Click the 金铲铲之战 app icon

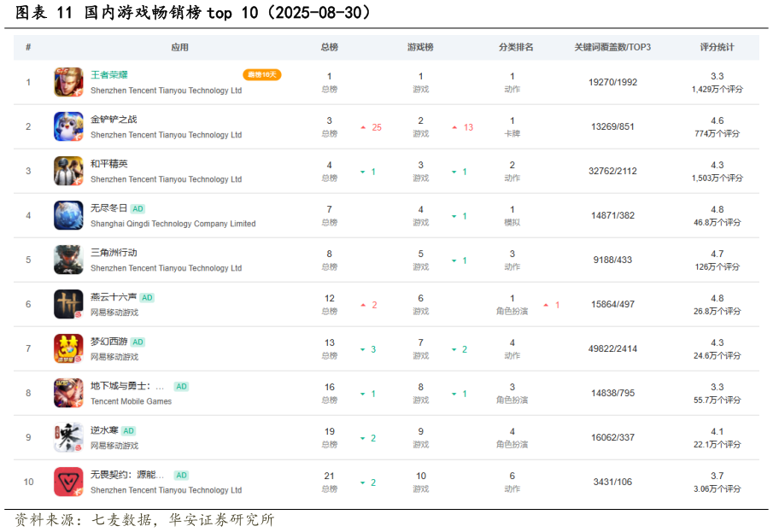point(68,126)
